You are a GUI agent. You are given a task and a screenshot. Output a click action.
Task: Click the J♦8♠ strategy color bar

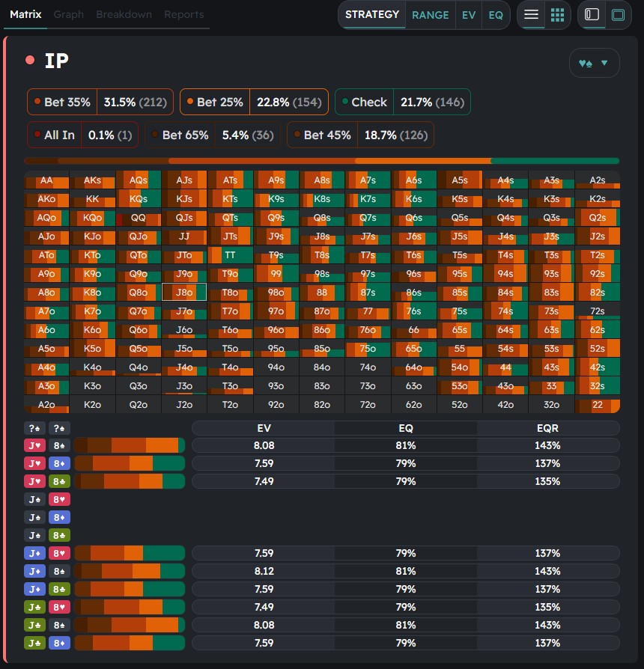(130, 571)
